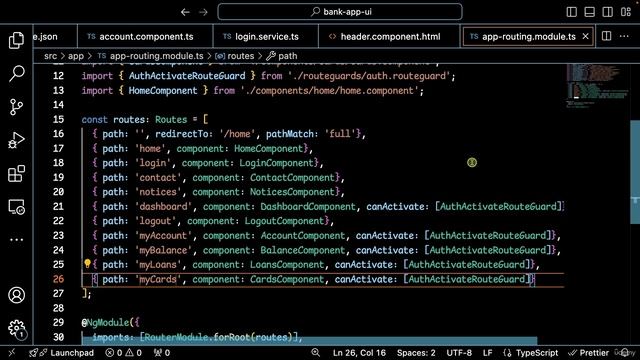
Task: Select the app breadcrumb folder
Action: (76, 56)
